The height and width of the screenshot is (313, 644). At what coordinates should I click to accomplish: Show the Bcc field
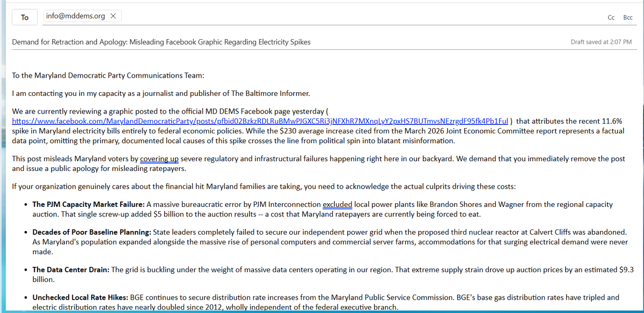(628, 17)
